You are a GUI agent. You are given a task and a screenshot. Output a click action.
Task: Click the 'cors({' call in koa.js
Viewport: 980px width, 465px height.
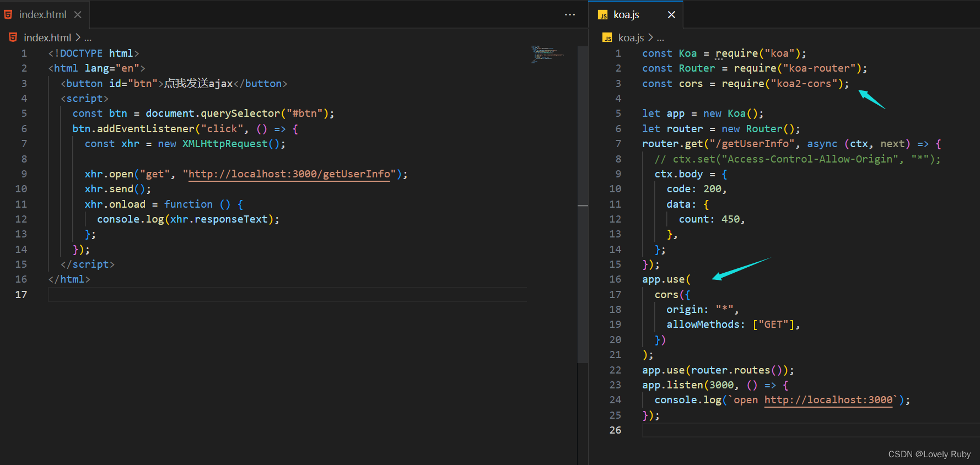pos(672,295)
